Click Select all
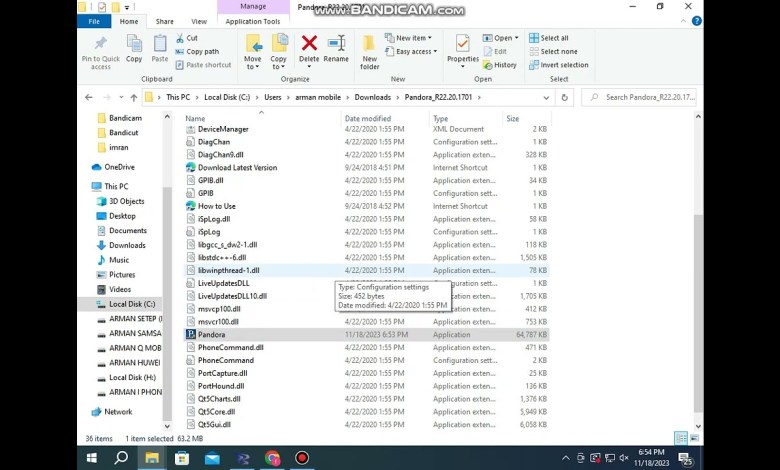 [549, 38]
